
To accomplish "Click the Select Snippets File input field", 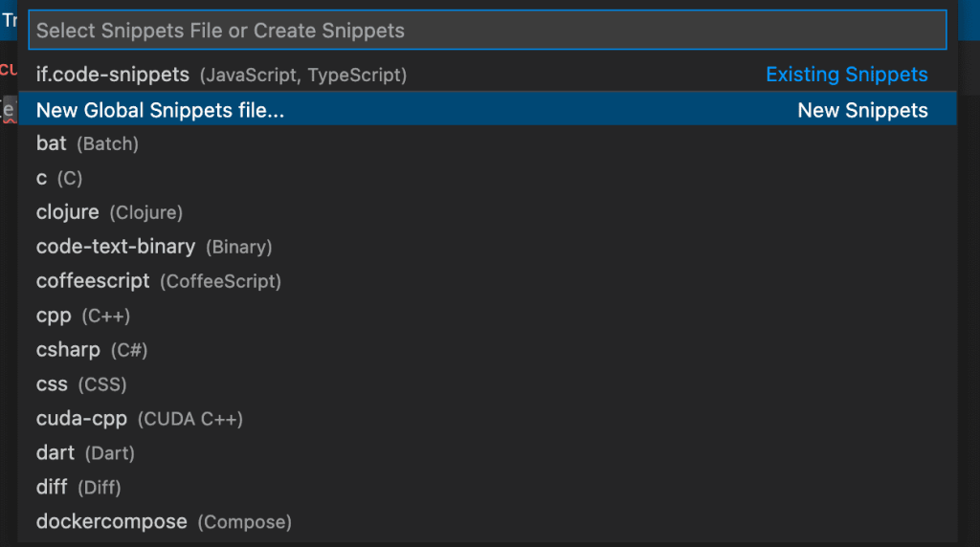I will pos(486,31).
